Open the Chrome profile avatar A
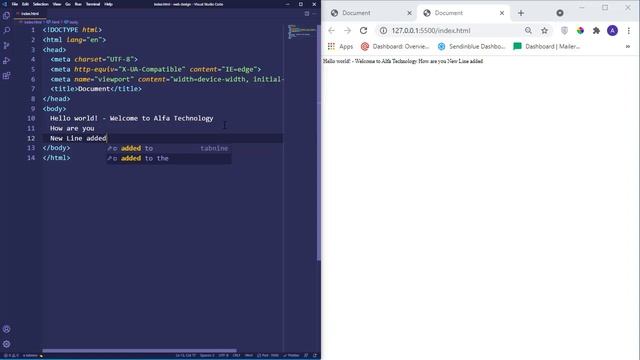The height and width of the screenshot is (360, 640). (x=612, y=31)
